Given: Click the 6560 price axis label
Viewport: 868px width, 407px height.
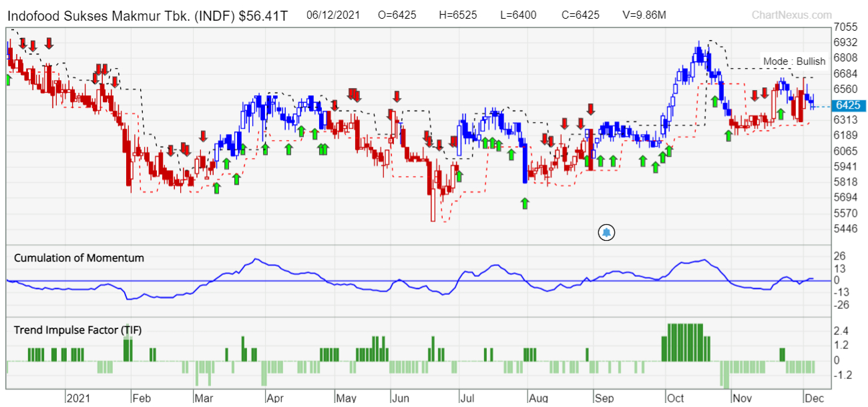Looking at the screenshot, I should pyautogui.click(x=845, y=89).
